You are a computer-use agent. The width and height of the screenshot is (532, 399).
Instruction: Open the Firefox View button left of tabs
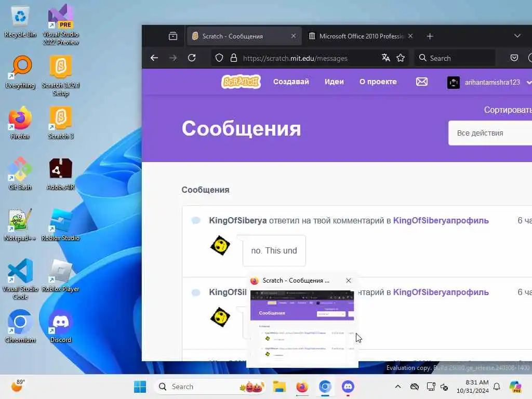tap(173, 36)
